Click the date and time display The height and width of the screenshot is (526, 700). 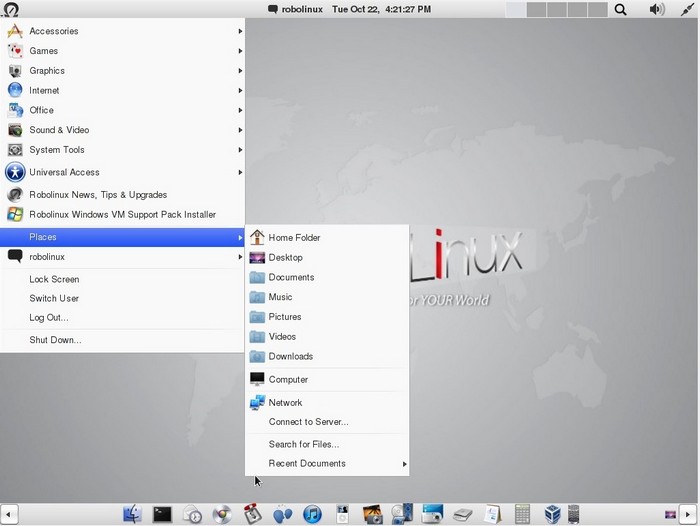tap(381, 9)
